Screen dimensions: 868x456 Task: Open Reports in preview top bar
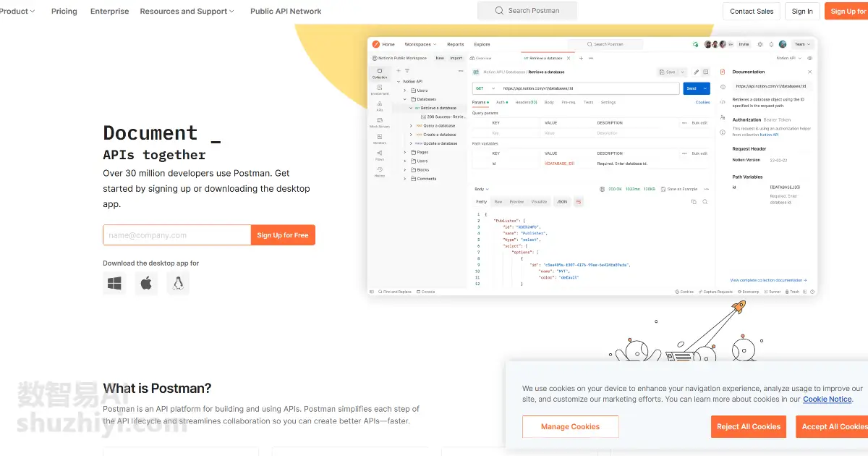click(455, 44)
